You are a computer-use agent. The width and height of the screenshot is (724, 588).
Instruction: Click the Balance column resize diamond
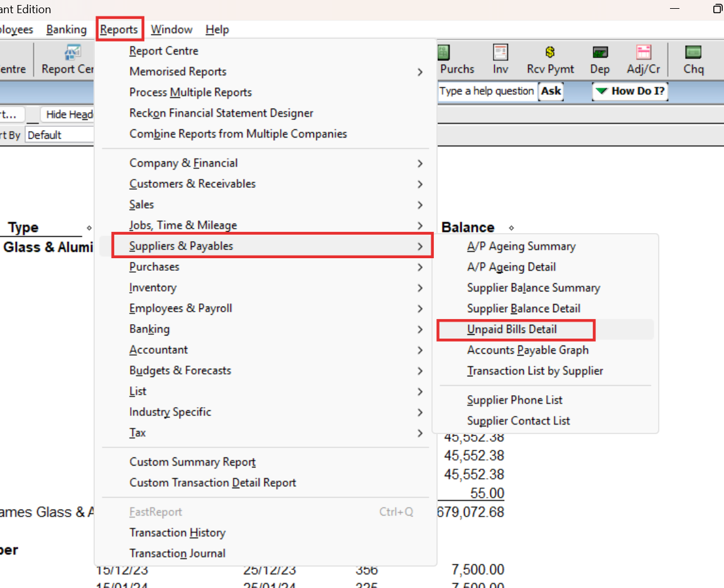click(511, 227)
